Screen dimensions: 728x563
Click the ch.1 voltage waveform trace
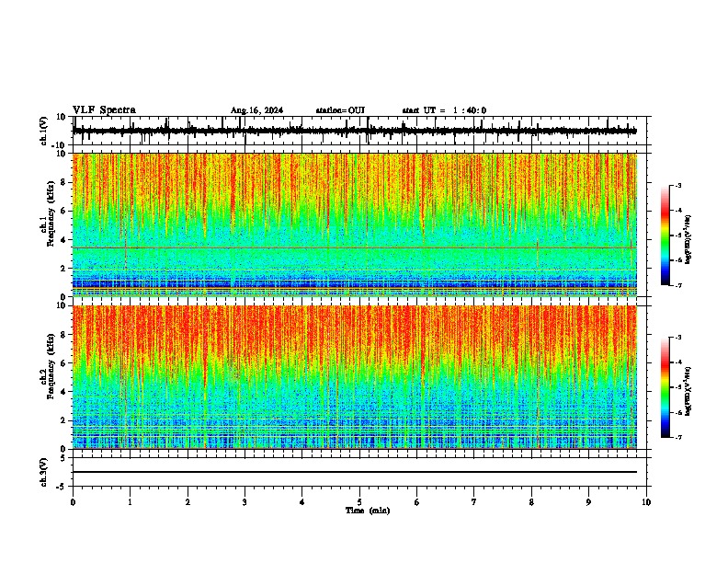(x=355, y=132)
